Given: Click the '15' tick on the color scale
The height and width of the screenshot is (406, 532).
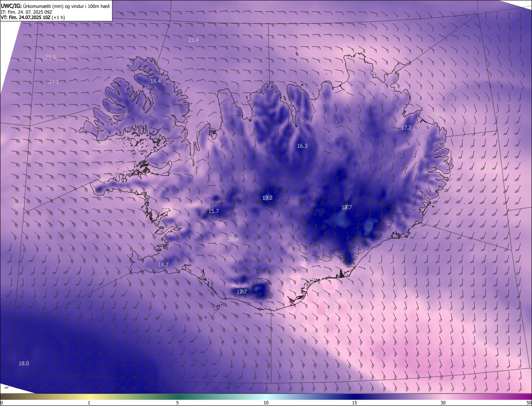Looking at the screenshot, I should tap(355, 403).
